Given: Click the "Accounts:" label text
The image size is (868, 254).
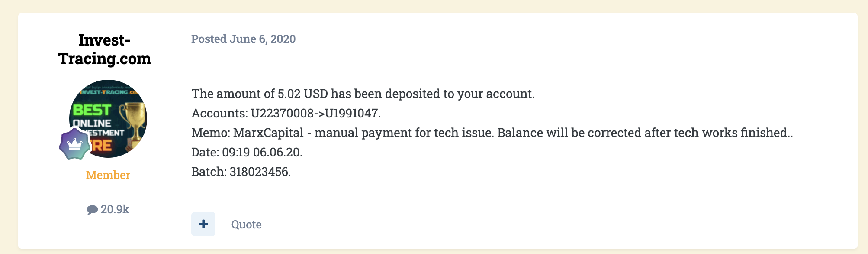Looking at the screenshot, I should click(x=219, y=114).
